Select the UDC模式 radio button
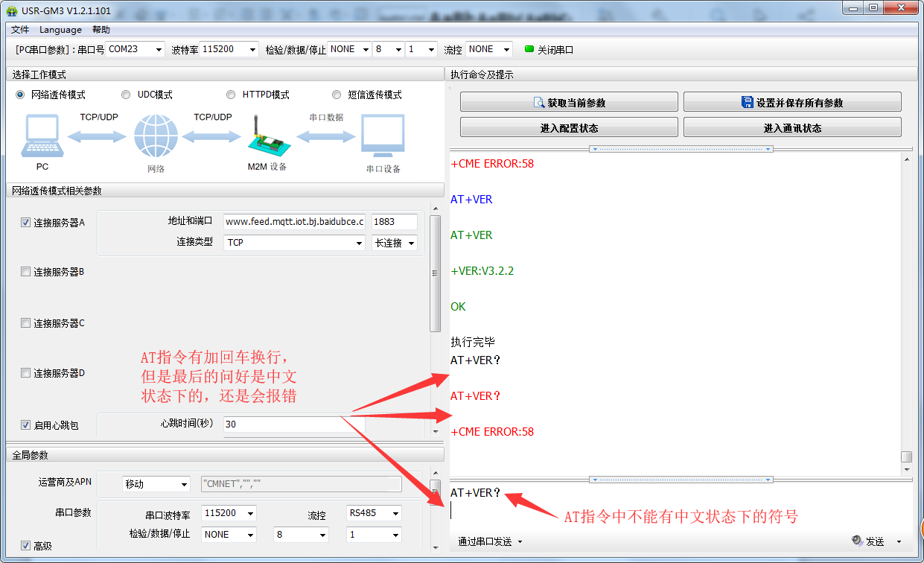 click(126, 95)
